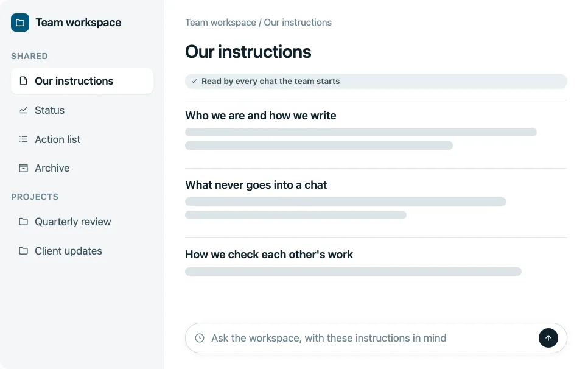Click the Who we are and how we write heading
The height and width of the screenshot is (369, 588).
point(261,116)
